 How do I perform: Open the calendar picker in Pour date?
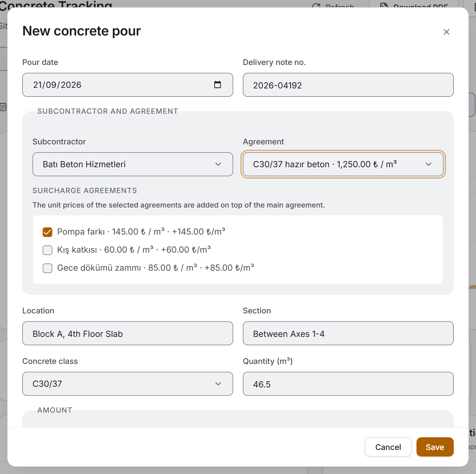click(218, 85)
